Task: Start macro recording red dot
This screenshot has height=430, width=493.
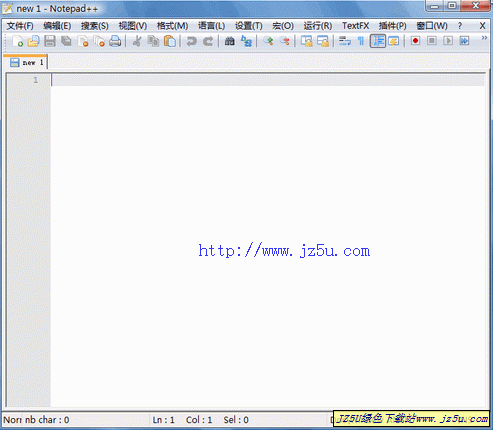Action: pos(415,41)
